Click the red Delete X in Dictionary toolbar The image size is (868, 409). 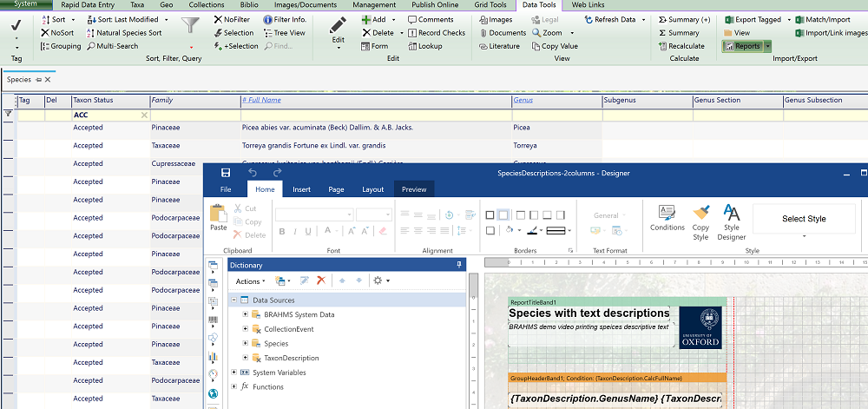coord(320,280)
